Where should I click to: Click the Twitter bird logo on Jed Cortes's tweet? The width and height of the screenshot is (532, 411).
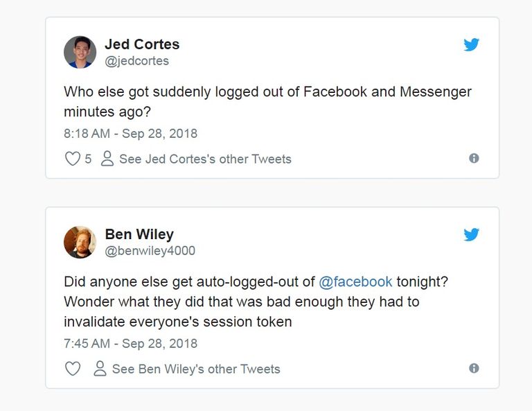pos(472,45)
